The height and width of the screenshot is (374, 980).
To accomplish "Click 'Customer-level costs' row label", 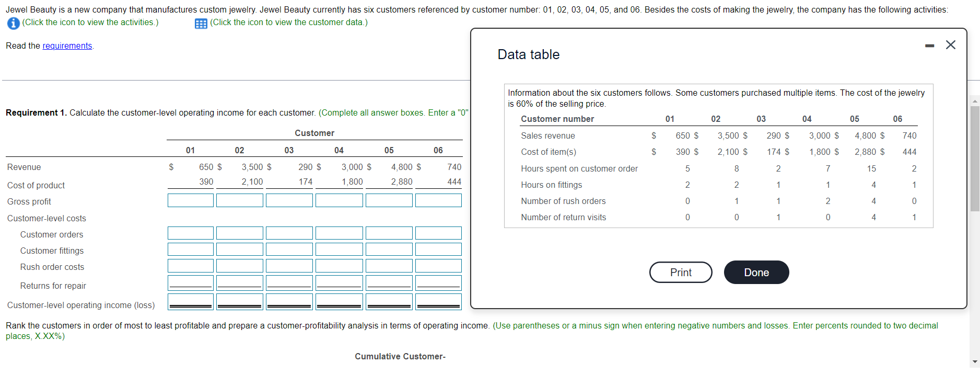I will pos(46,218).
